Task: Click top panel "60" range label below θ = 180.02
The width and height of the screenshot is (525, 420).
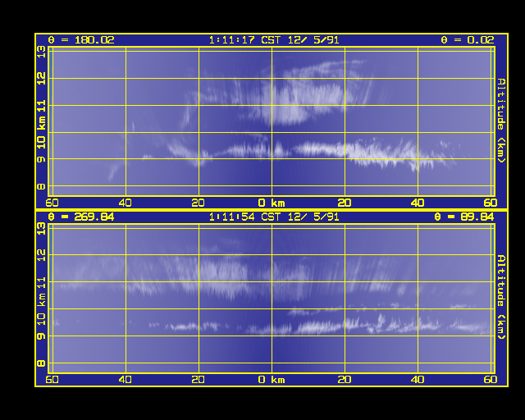Action: [x=52, y=203]
